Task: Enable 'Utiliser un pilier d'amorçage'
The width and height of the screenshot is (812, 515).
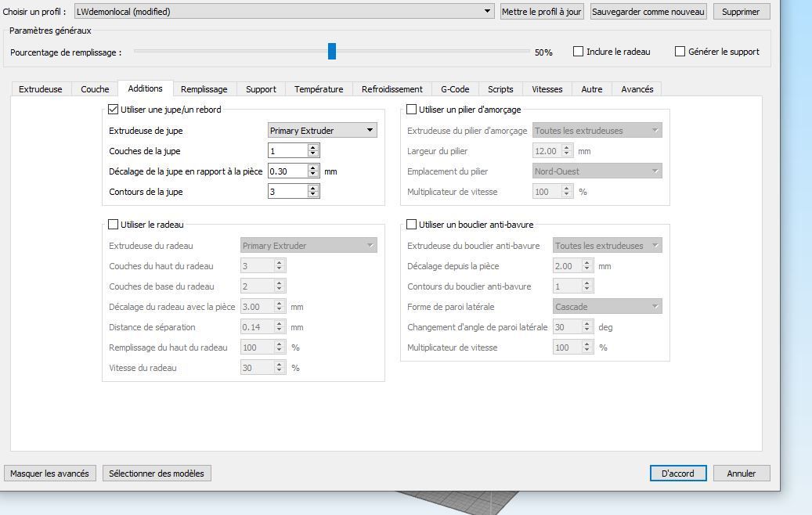Action: point(411,110)
